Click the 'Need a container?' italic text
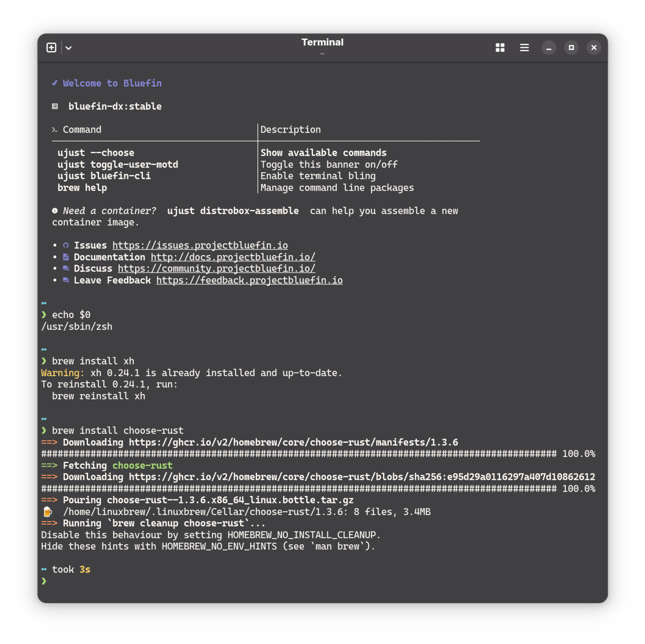Viewport: 645px width, 644px height. 109,211
